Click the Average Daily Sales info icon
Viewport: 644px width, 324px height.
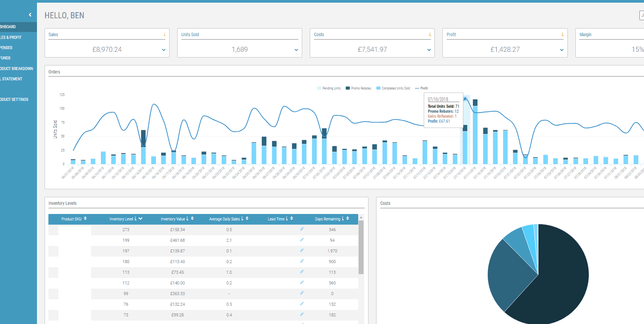pyautogui.click(x=242, y=219)
